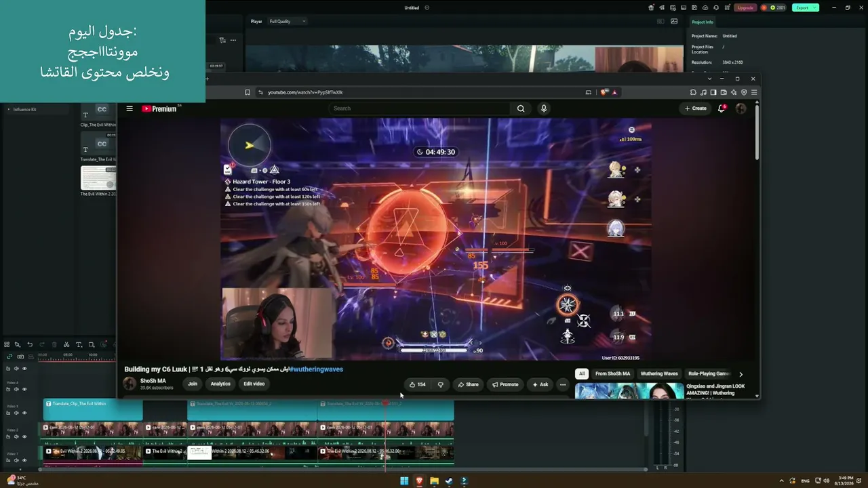The width and height of the screenshot is (868, 488).
Task: Open YouTube notifications bell
Action: click(x=722, y=108)
